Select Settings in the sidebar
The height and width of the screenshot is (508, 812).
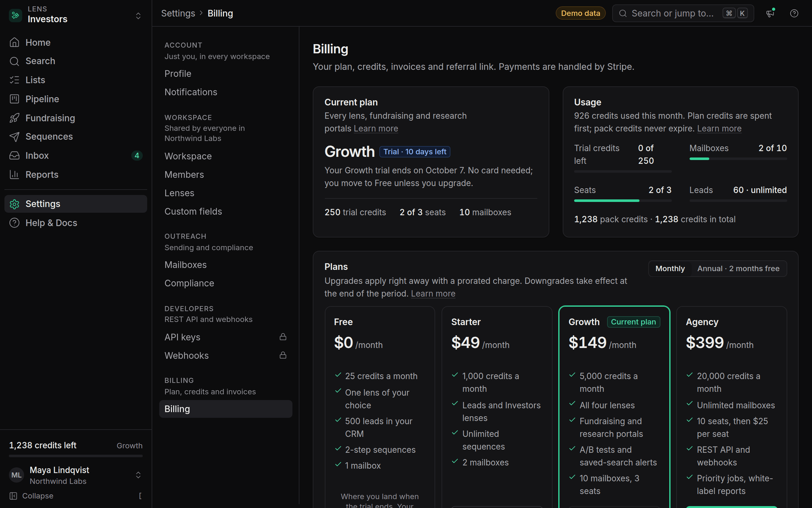(76, 204)
